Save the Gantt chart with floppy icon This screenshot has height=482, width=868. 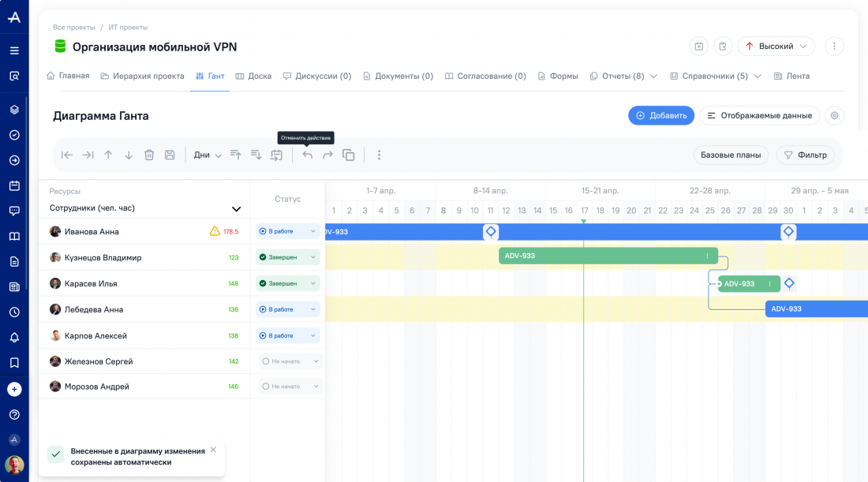point(170,155)
